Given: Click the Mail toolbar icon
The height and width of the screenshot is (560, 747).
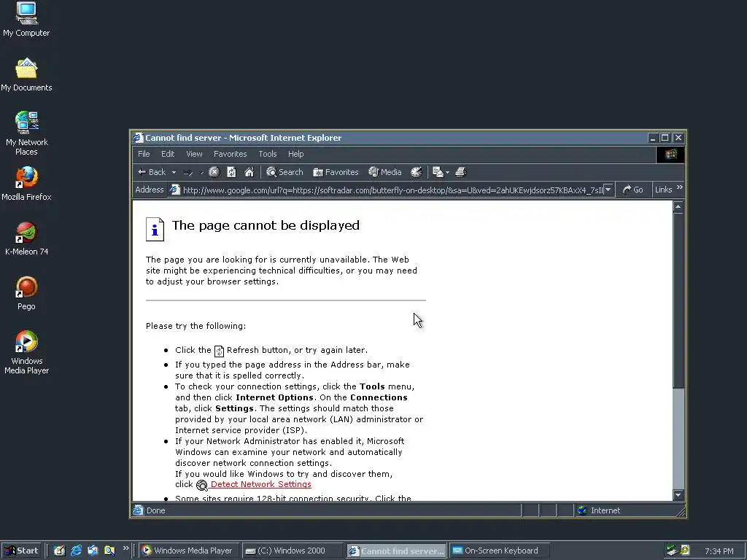Looking at the screenshot, I should (x=438, y=172).
